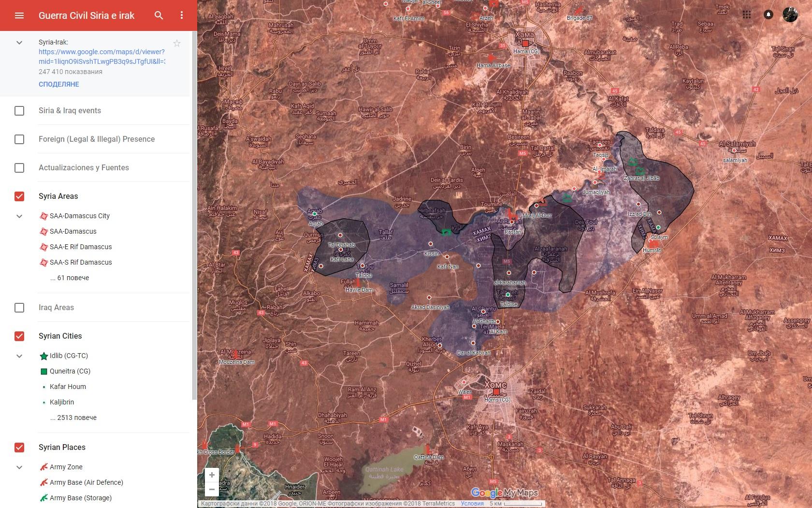Open the Google apps grid
Viewport: 812px width, 508px height.
[747, 15]
